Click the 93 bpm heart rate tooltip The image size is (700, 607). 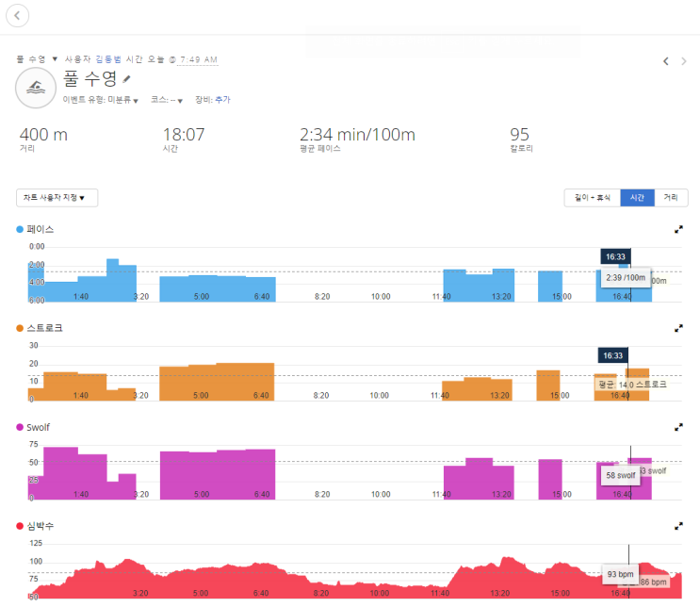(x=620, y=574)
